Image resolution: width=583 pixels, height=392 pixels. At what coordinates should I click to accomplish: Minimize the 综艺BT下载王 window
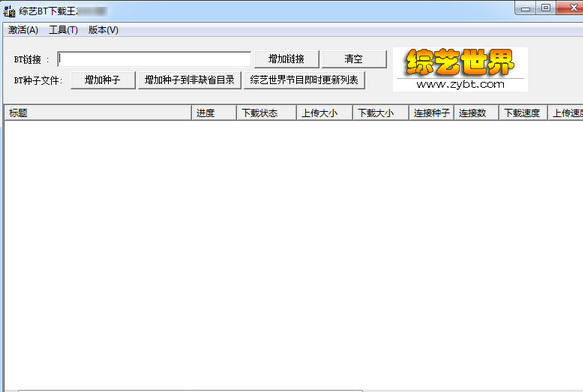pos(525,9)
